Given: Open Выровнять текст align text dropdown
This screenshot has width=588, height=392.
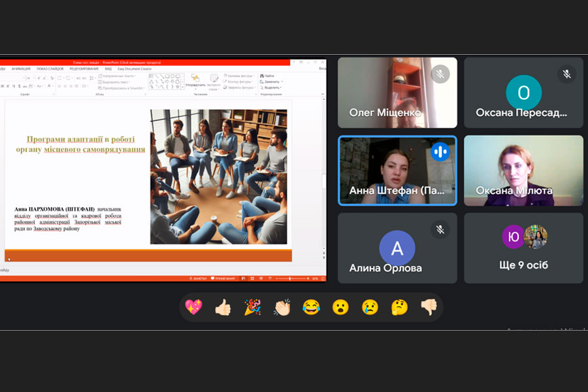Looking at the screenshot, I should (114, 82).
